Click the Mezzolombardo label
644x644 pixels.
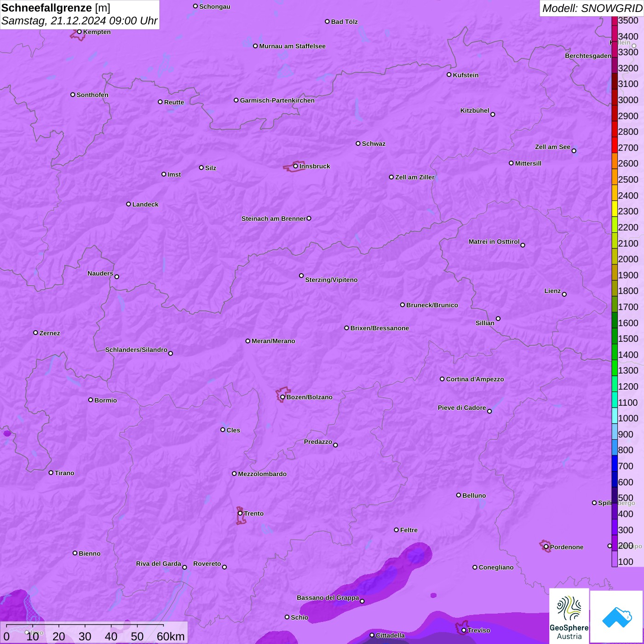[x=263, y=474]
